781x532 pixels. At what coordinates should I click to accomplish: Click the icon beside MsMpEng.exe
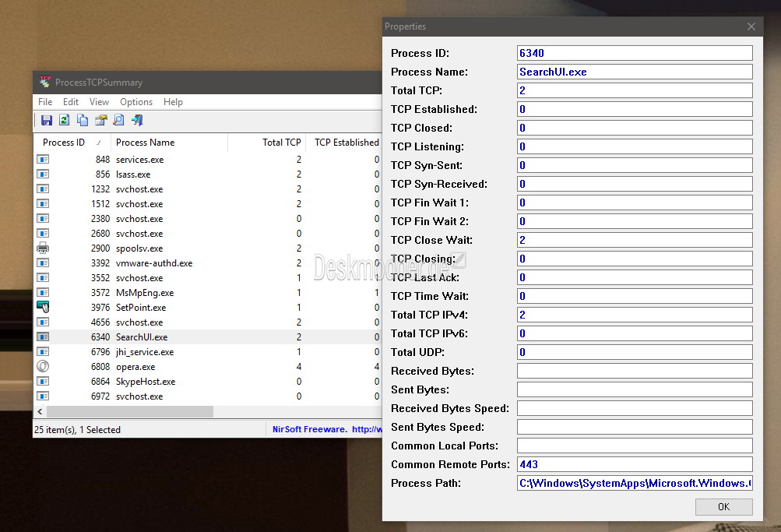(x=43, y=292)
